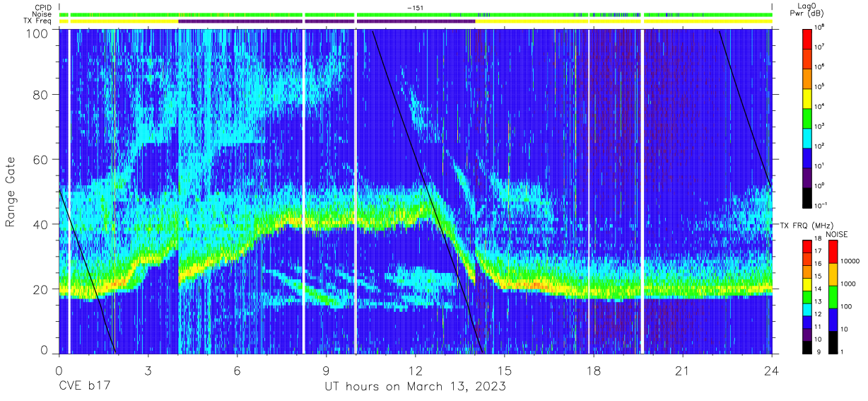The width and height of the screenshot is (868, 401).
Task: Click the red top segment of NOISE colorbar
Action: tap(832, 251)
